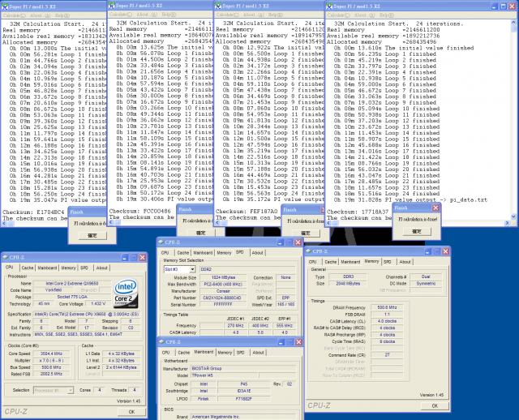Click Core Voltage value '1.432 V'

98,303
